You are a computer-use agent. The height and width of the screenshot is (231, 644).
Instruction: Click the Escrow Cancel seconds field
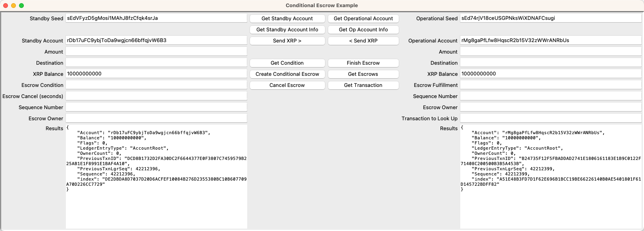click(156, 96)
